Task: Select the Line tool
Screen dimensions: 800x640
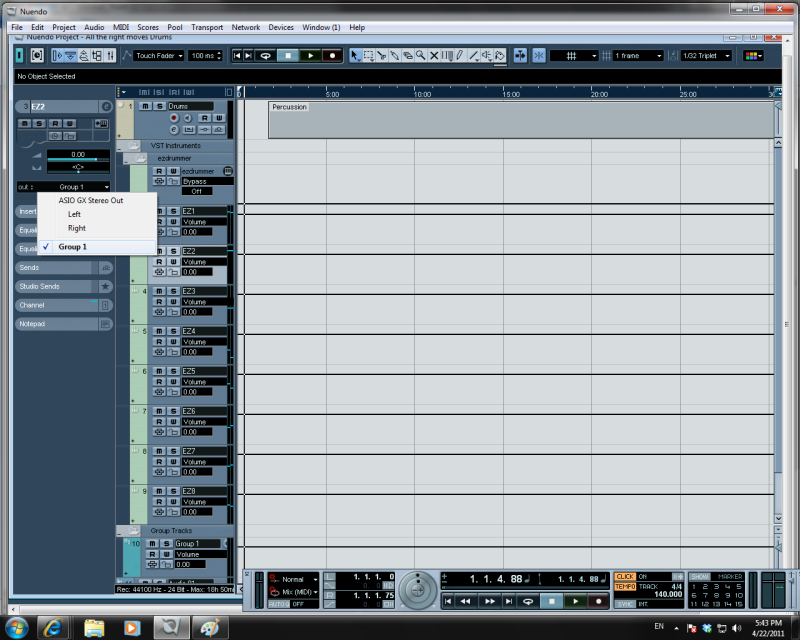Action: (473, 56)
